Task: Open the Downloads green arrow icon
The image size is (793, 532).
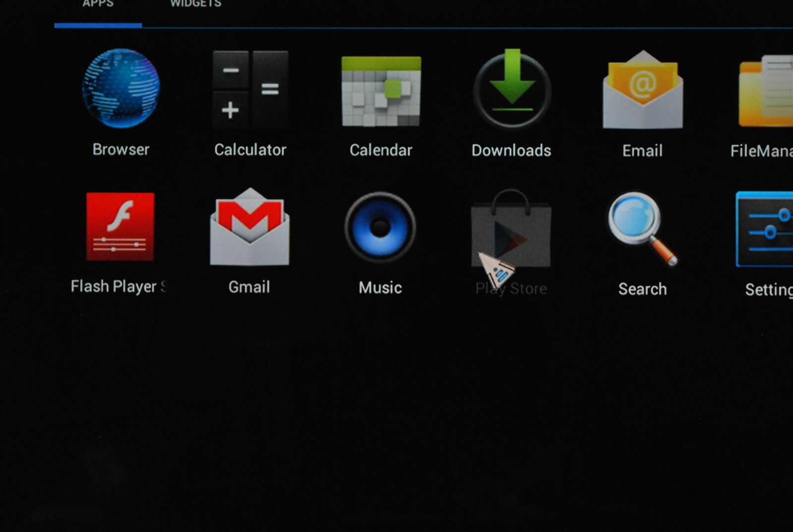Action: point(512,89)
